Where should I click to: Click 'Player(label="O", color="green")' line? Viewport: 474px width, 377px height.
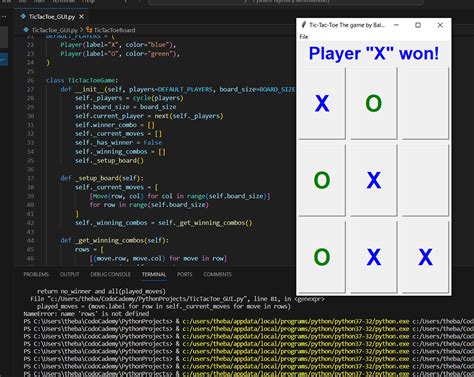tap(120, 54)
